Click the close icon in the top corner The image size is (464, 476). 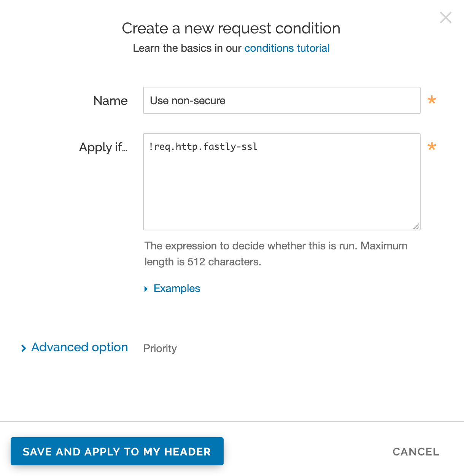tap(445, 17)
